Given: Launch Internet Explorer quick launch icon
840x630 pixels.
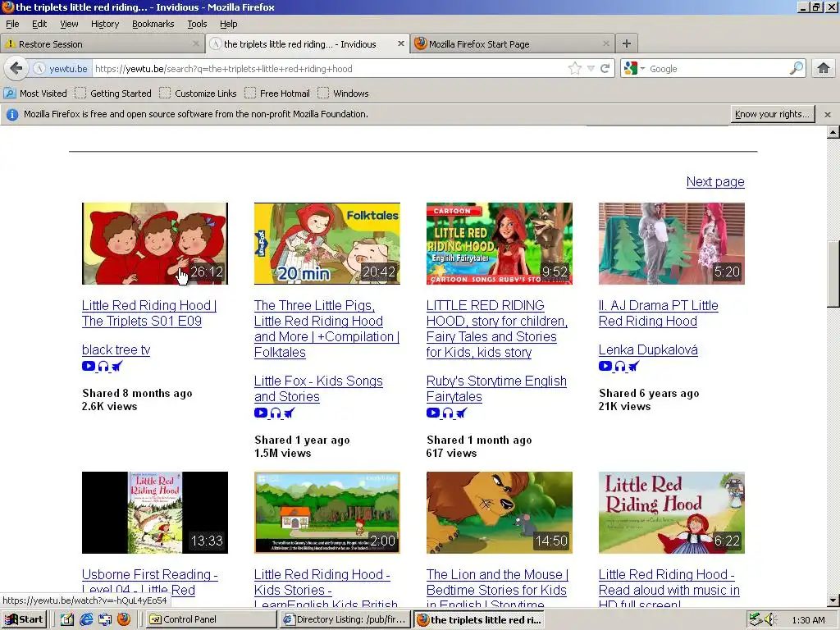Looking at the screenshot, I should tap(86, 619).
